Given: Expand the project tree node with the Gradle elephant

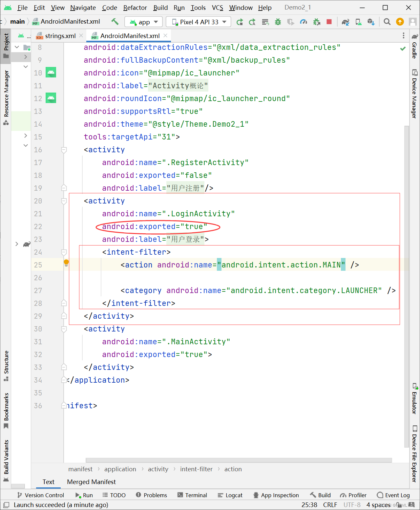Looking at the screenshot, I should tap(17, 244).
